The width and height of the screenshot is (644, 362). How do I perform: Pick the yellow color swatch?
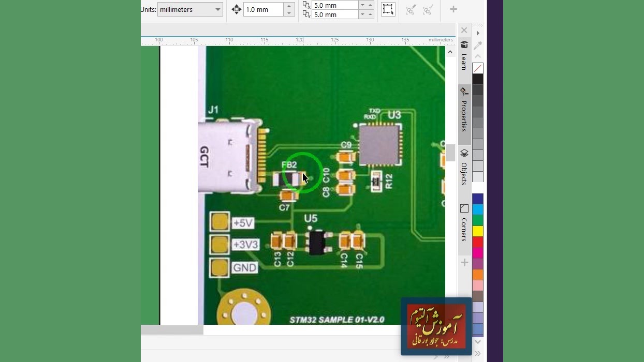point(478,231)
